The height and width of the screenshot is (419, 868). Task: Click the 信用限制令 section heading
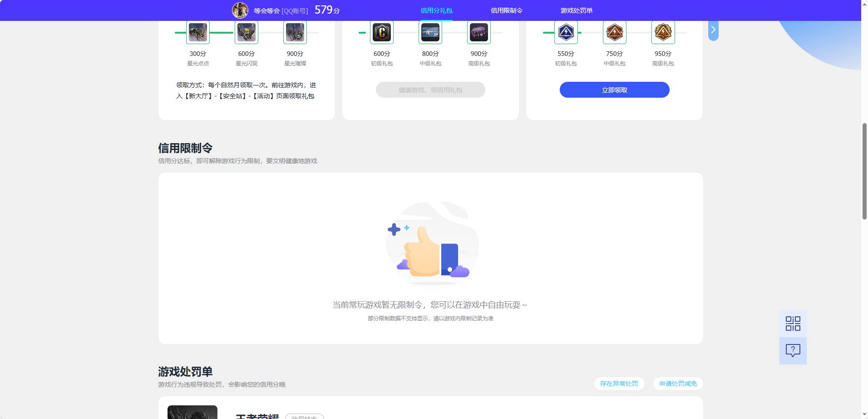(x=185, y=148)
